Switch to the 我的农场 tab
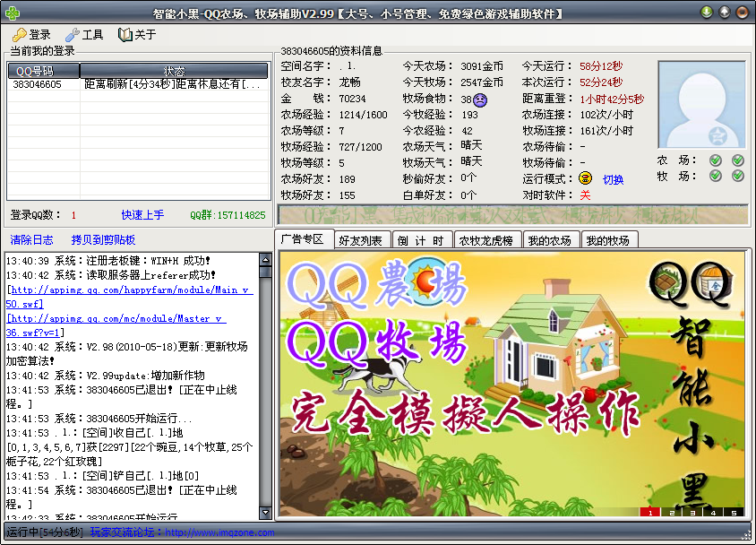This screenshot has height=545, width=756. point(551,240)
